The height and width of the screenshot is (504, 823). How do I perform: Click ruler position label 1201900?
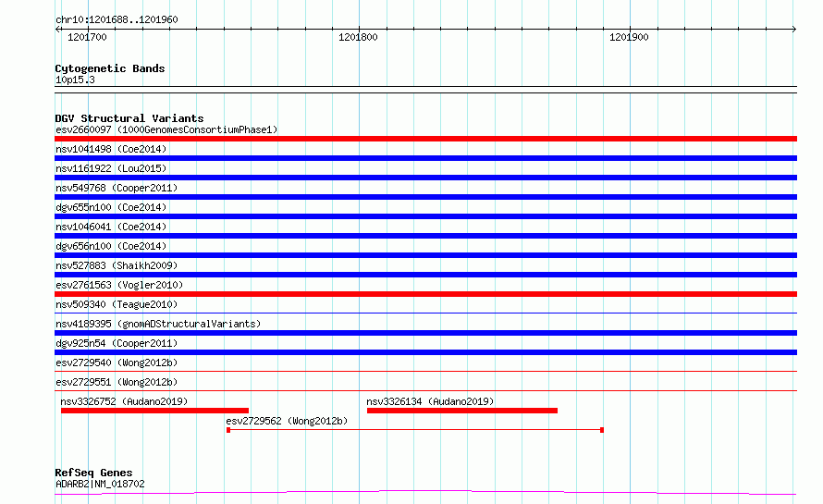(629, 37)
